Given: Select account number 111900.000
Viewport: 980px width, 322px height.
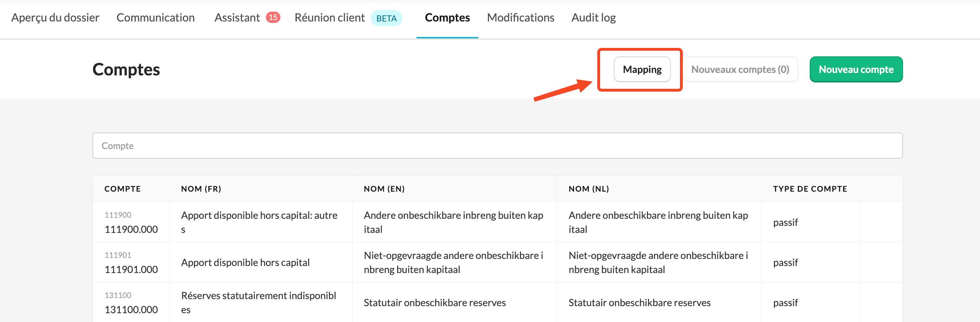Looking at the screenshot, I should click(x=131, y=229).
